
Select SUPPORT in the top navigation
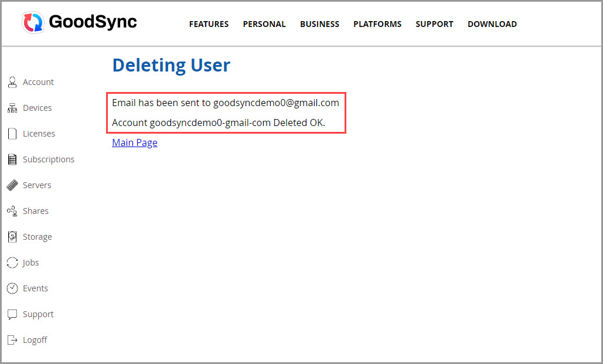pos(434,24)
